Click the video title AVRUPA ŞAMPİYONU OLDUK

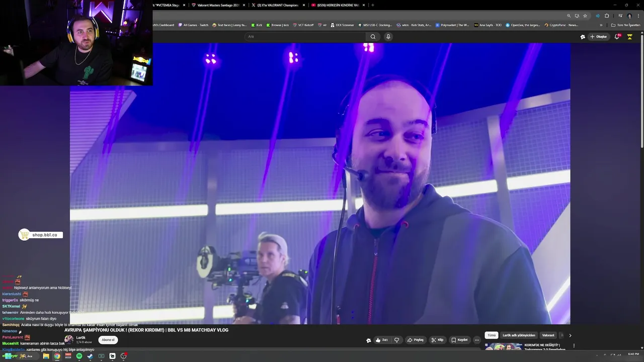[146, 330]
